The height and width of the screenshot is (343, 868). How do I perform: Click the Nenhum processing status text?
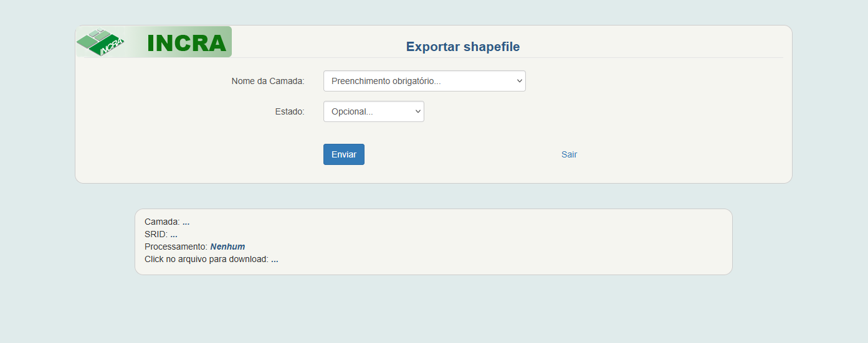pos(227,247)
